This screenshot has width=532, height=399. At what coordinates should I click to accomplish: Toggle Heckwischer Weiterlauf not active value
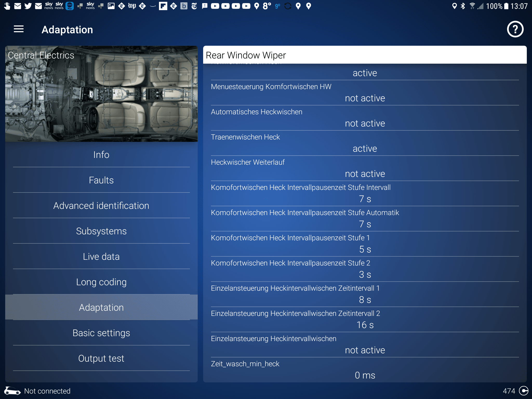pos(365,174)
